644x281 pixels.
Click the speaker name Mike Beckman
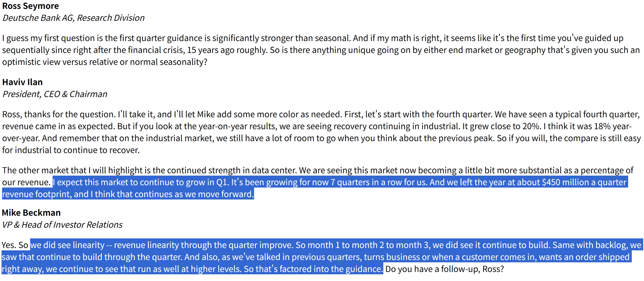(31, 213)
